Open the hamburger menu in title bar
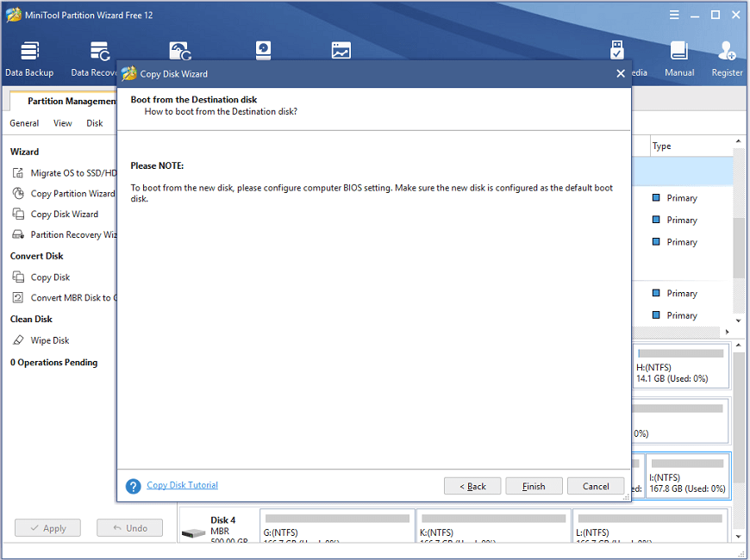This screenshot has height=560, width=750. point(674,15)
